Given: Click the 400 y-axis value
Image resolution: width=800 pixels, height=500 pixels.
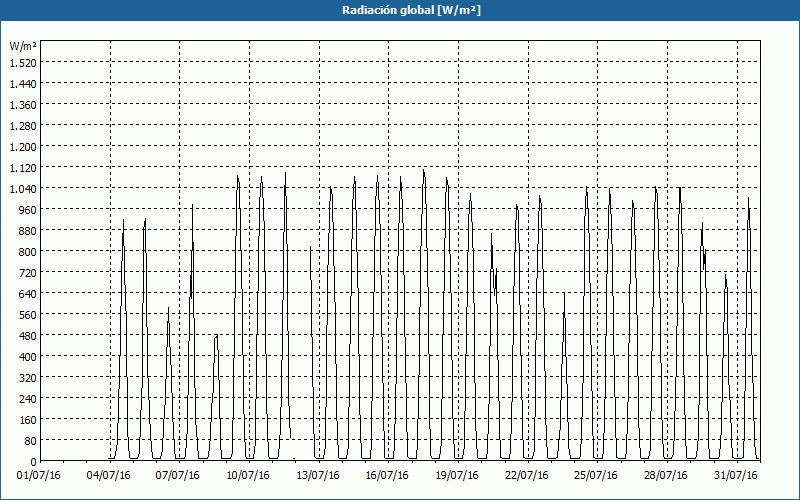Looking at the screenshot, I should click(x=28, y=357).
